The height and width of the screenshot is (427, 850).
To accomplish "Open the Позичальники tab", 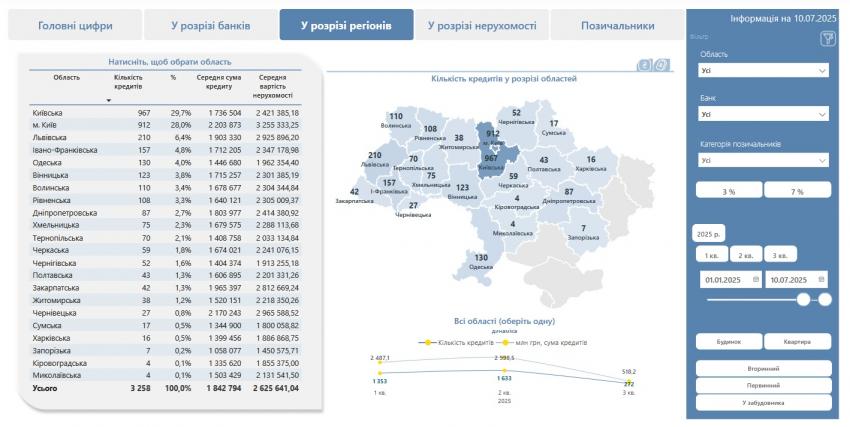I will pyautogui.click(x=617, y=25).
